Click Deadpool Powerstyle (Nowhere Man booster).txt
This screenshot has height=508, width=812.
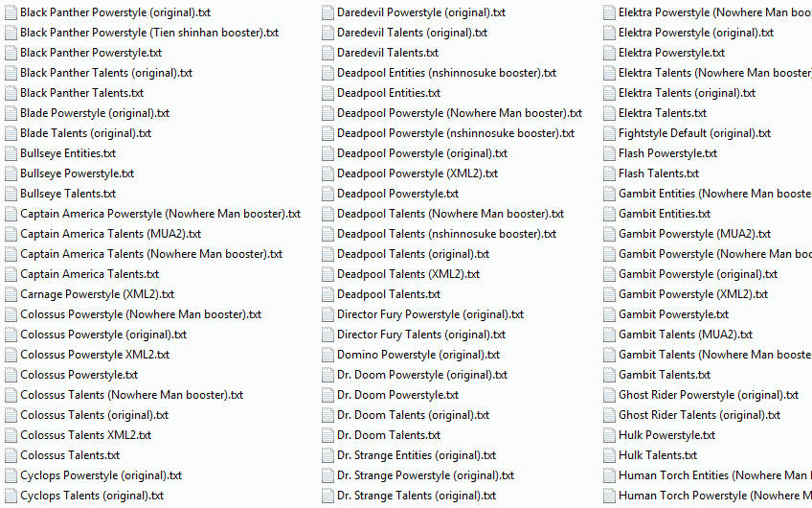click(x=460, y=113)
